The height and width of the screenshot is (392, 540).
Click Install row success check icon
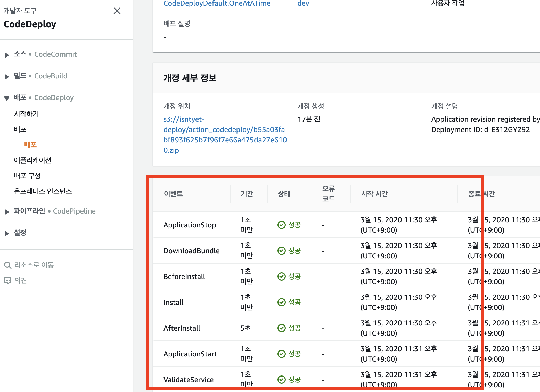(282, 302)
